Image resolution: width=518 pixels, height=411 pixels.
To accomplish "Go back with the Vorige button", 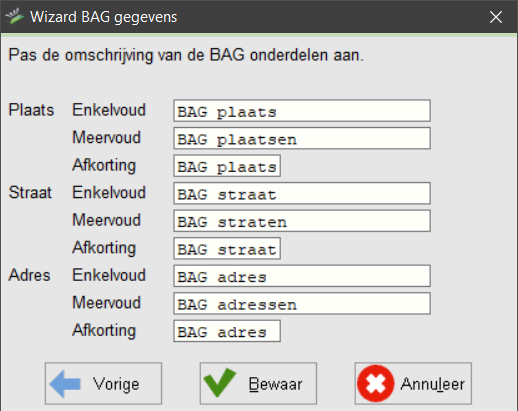I will pyautogui.click(x=103, y=384).
